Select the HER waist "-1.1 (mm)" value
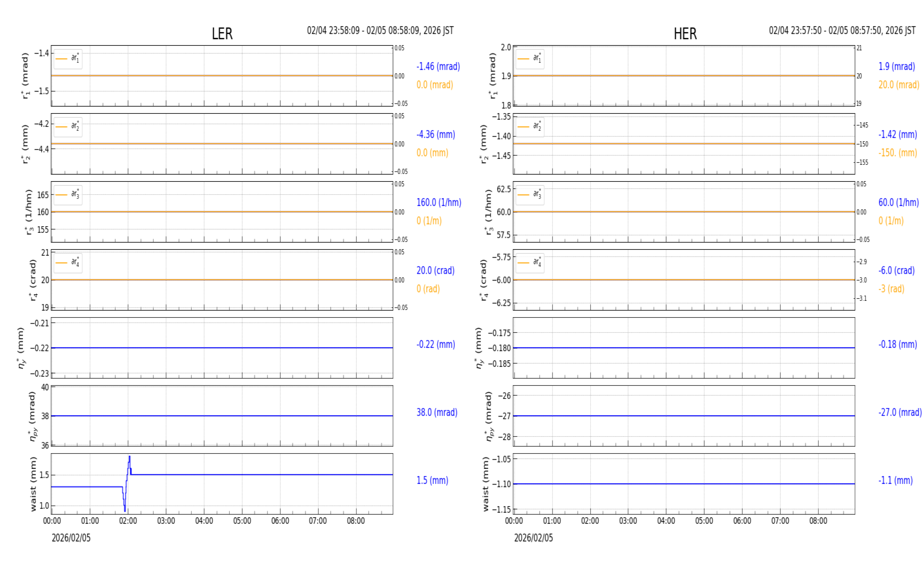This screenshot has height=565, width=924. [x=896, y=481]
